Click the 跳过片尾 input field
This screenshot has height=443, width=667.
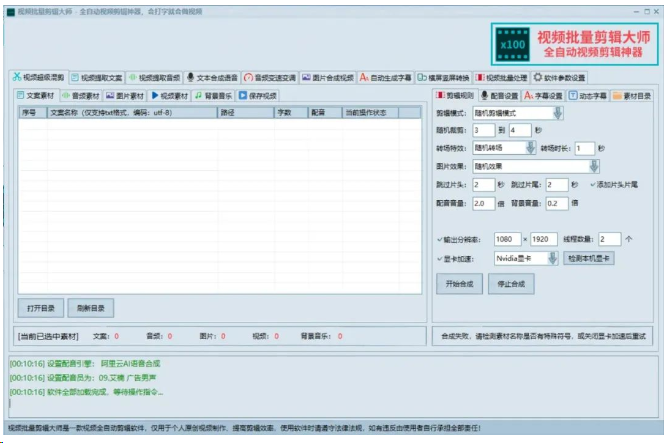557,185
